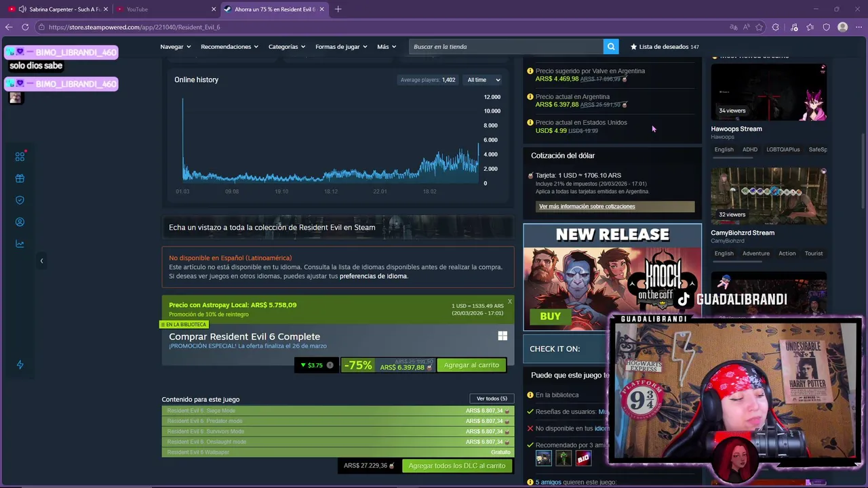Click the read aloud icon in address bar

746,27
